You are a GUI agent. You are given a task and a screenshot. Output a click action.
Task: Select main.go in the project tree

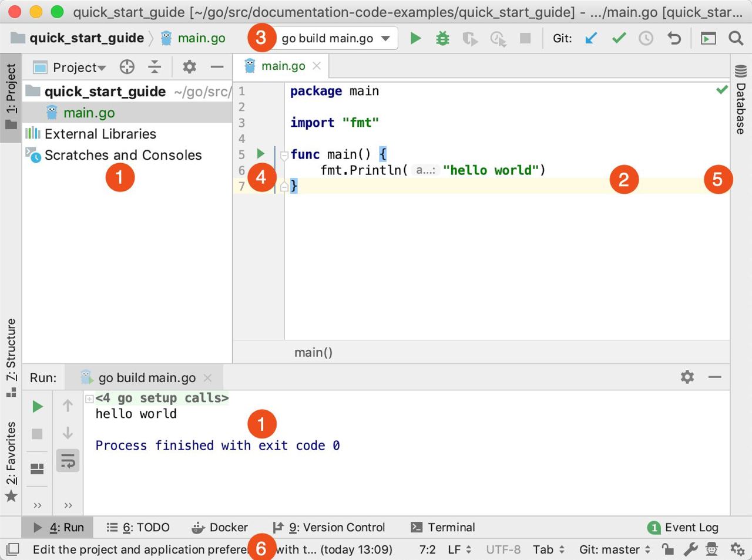point(89,113)
